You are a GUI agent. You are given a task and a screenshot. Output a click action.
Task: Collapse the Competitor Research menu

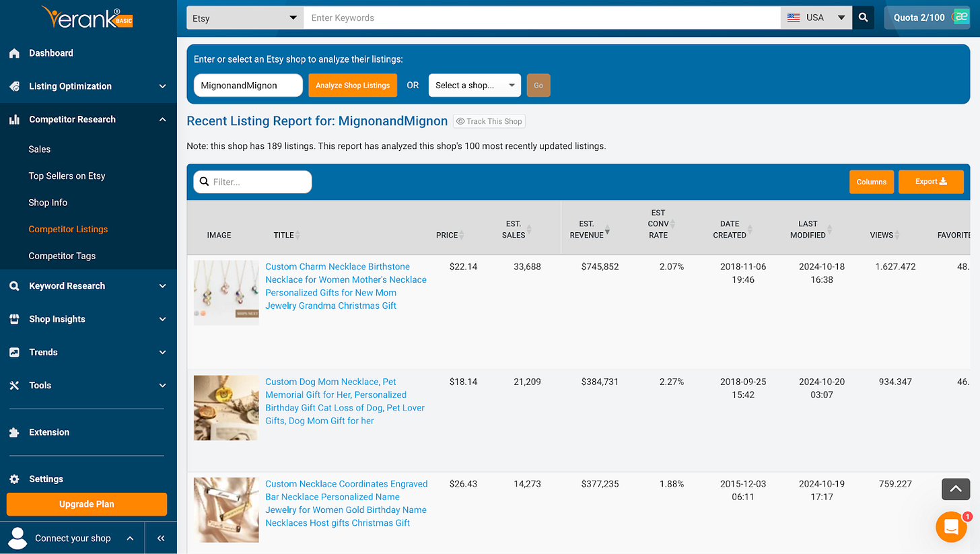point(162,120)
